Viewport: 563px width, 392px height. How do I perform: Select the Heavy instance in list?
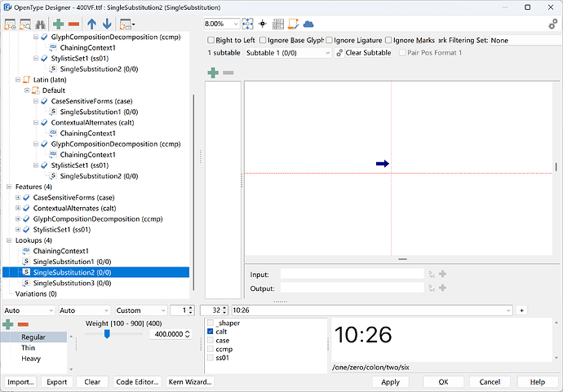click(x=31, y=359)
